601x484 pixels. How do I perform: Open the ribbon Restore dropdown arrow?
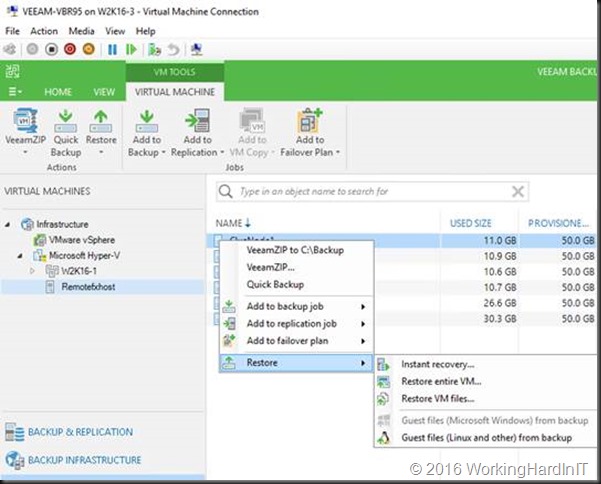pos(101,152)
